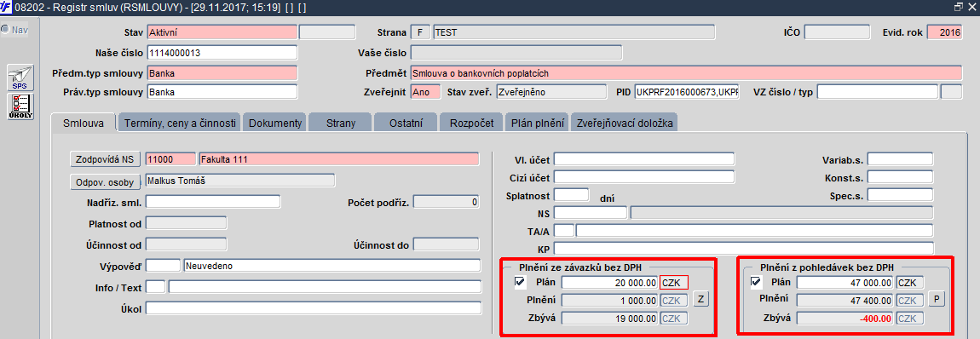Click the CZK currency field beside 20 000.00

(674, 282)
